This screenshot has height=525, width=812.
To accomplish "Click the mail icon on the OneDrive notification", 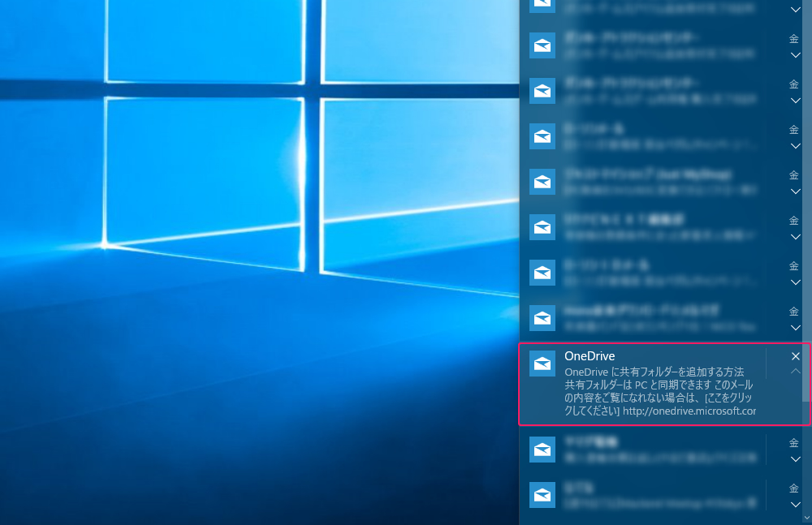I will [542, 364].
